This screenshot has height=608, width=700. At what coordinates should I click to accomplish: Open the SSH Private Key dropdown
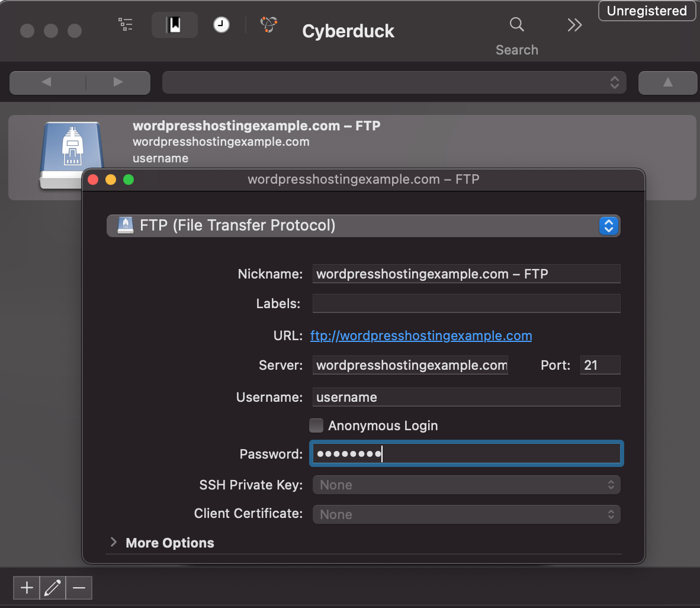pos(466,485)
